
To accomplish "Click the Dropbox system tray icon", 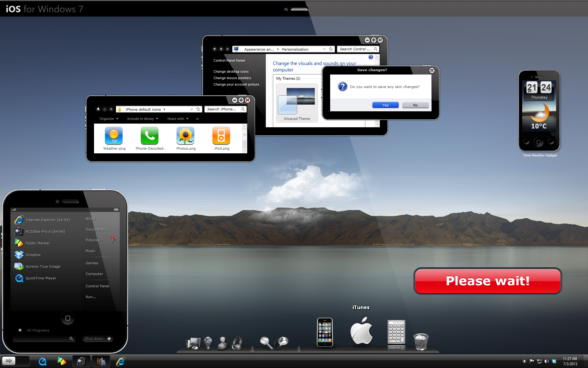I will [x=554, y=361].
